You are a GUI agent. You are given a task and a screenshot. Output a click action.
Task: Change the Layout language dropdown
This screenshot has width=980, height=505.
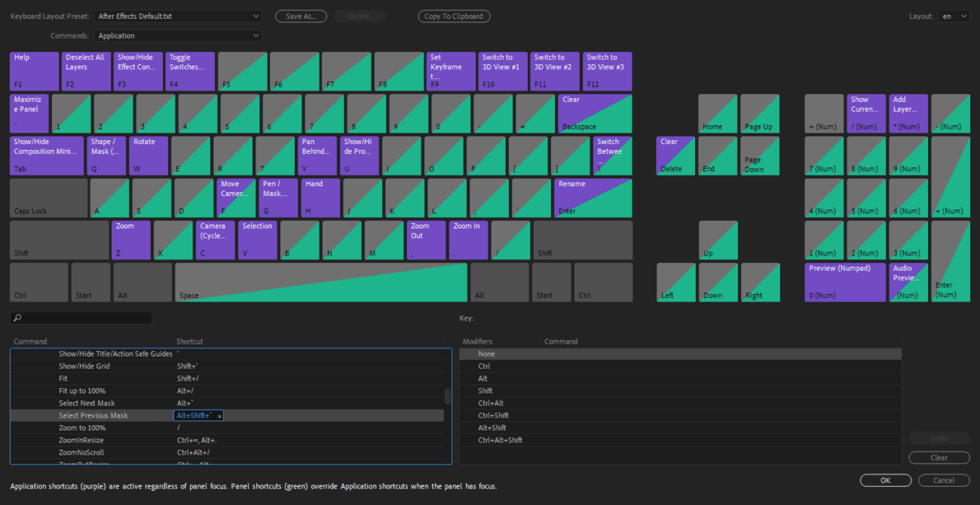tap(954, 15)
